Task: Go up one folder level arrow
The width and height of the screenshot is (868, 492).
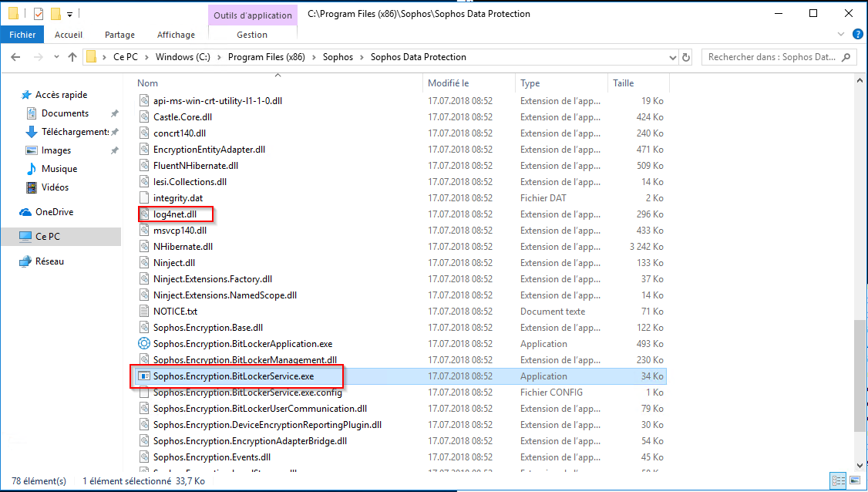Action: coord(72,57)
